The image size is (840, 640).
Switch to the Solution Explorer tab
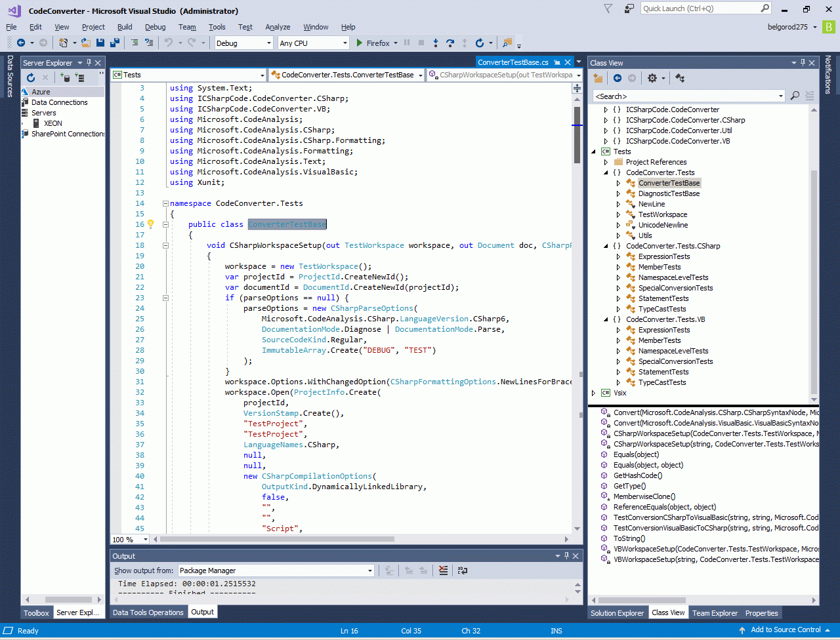pyautogui.click(x=617, y=613)
